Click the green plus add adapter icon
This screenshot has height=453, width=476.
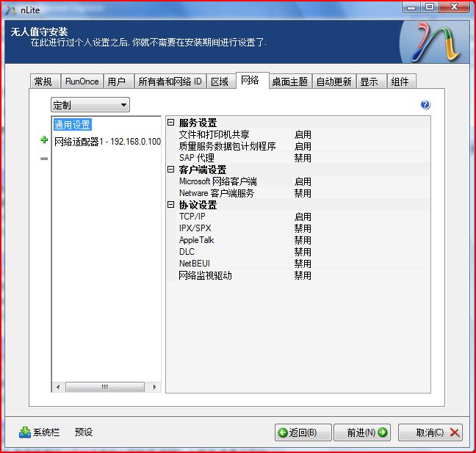click(44, 140)
